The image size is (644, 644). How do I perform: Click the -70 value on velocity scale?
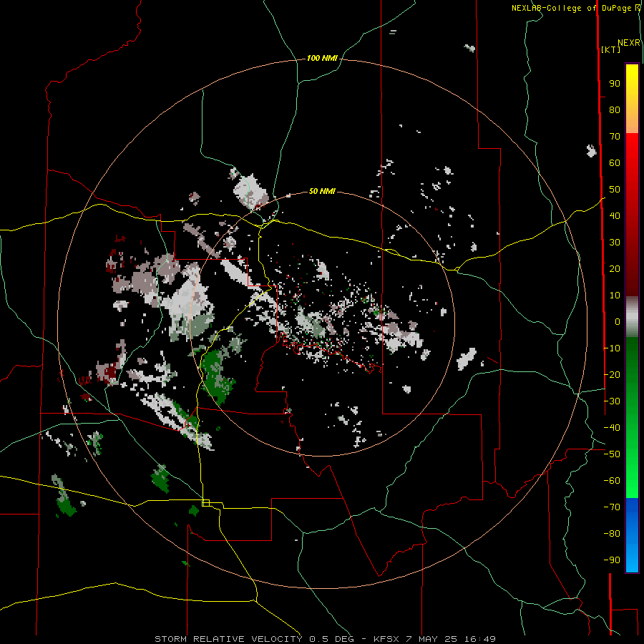[x=612, y=507]
